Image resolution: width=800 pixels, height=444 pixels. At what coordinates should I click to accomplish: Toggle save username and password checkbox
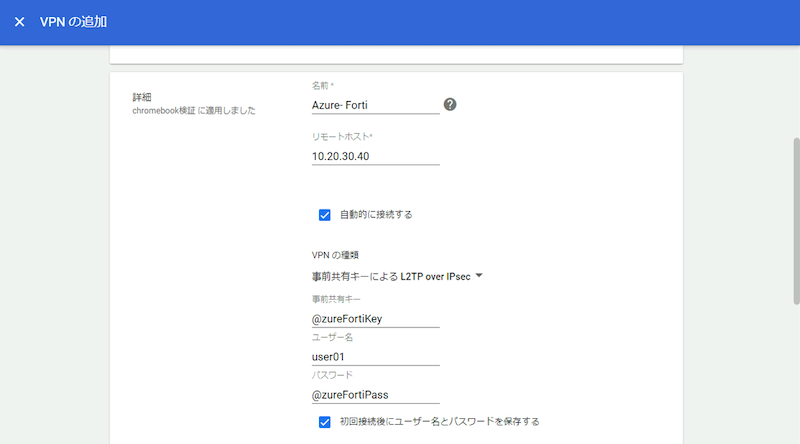(x=324, y=422)
